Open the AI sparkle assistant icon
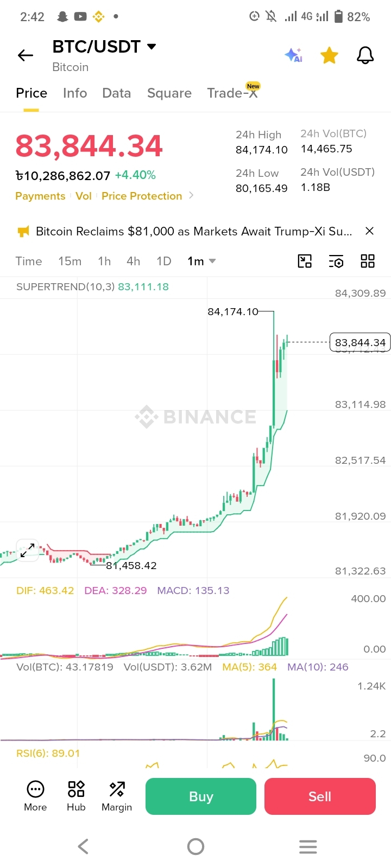The image size is (391, 868). 293,55
